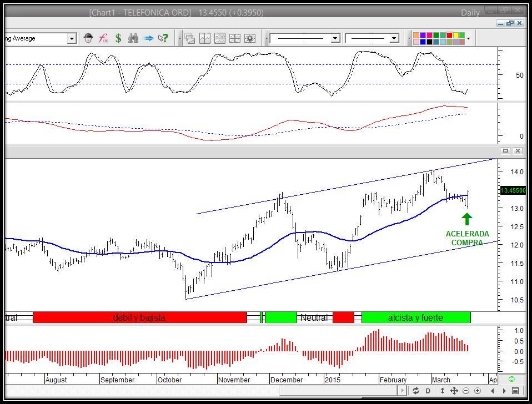The image size is (532, 404).
Task: Click the stacked two-pane chart icon
Action: [x=220, y=38]
